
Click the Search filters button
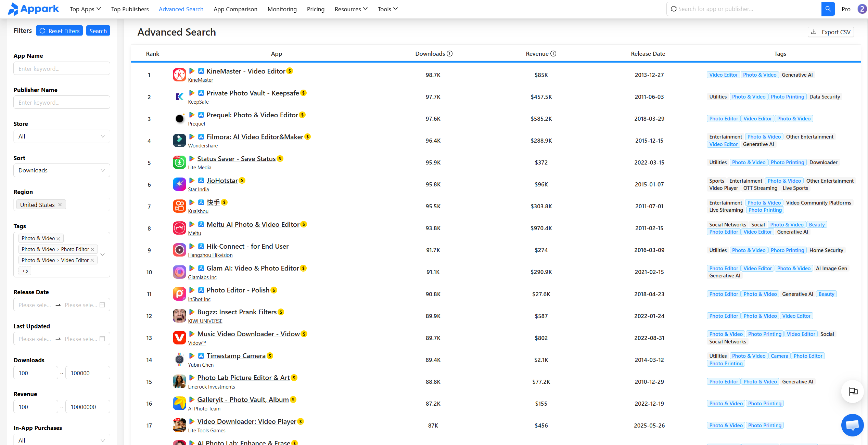click(98, 31)
